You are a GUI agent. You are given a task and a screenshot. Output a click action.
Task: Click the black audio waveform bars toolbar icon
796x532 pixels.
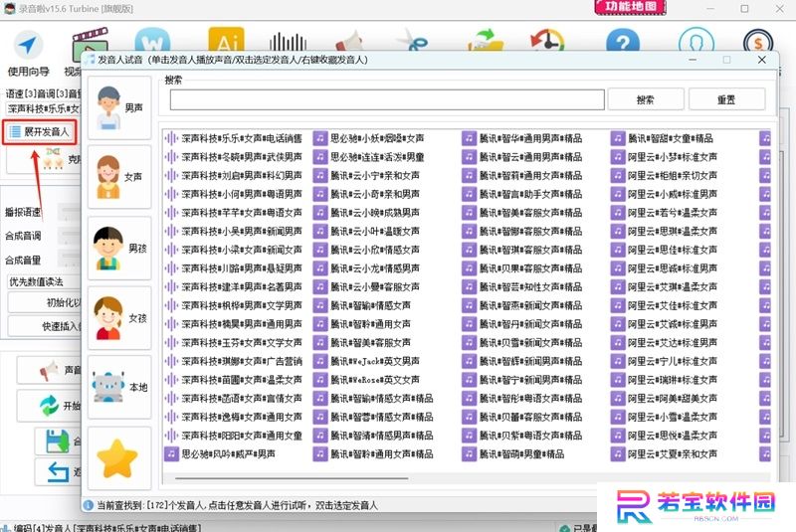click(x=288, y=41)
